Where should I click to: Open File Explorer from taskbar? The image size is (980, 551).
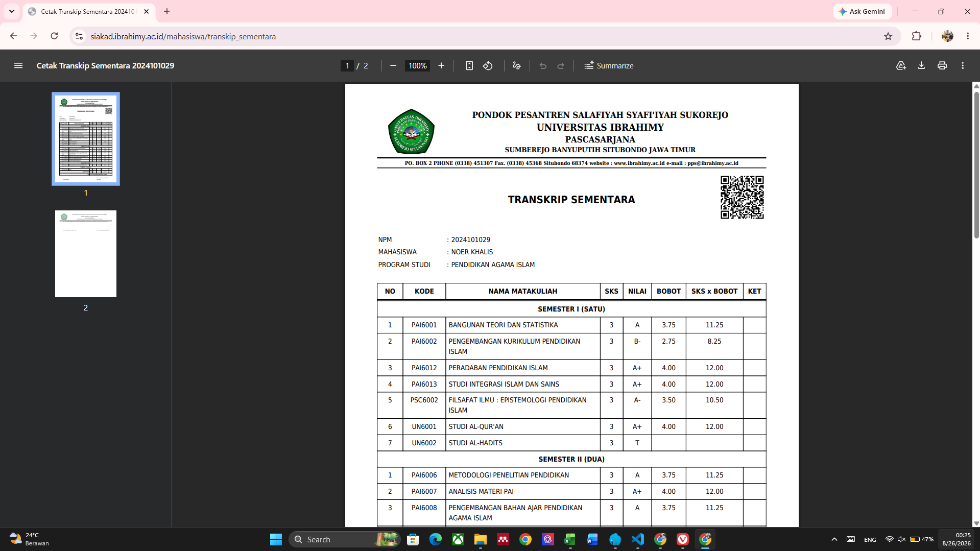pyautogui.click(x=480, y=539)
